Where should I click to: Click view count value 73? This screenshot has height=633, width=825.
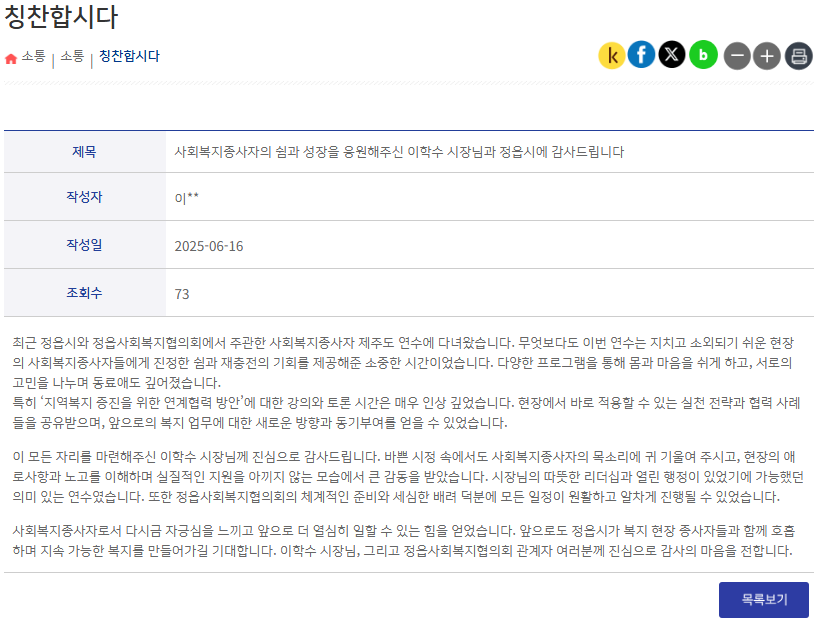coord(182,294)
